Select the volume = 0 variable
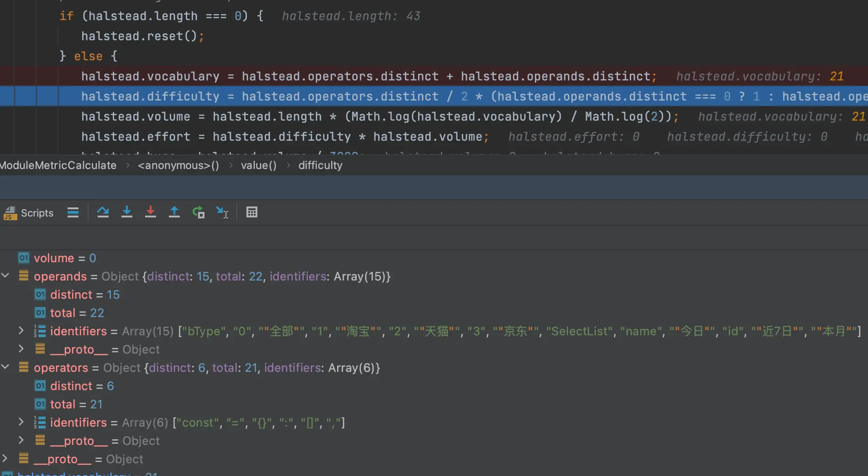The image size is (868, 476). (x=64, y=258)
